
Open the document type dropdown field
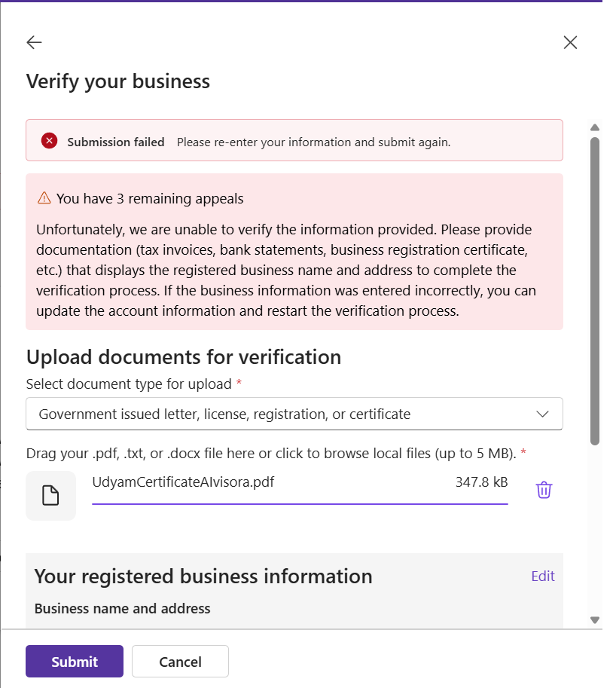pos(294,414)
